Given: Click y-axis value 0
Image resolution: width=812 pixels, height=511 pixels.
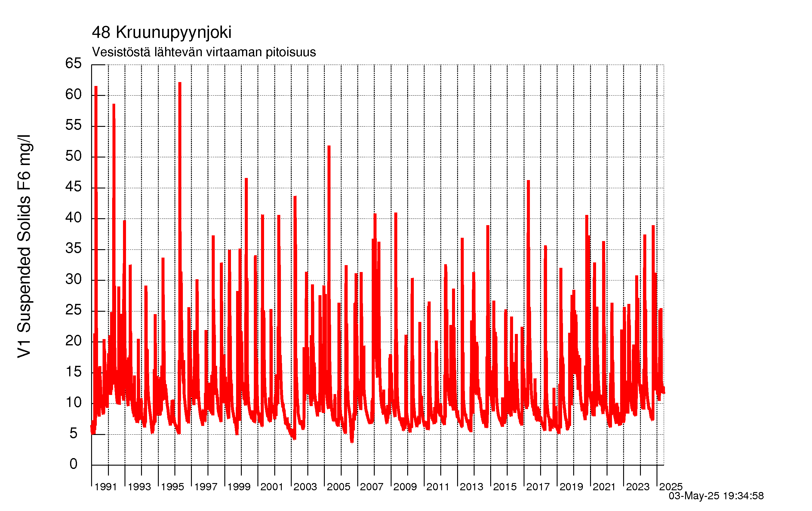Looking at the screenshot, I should [73, 464].
